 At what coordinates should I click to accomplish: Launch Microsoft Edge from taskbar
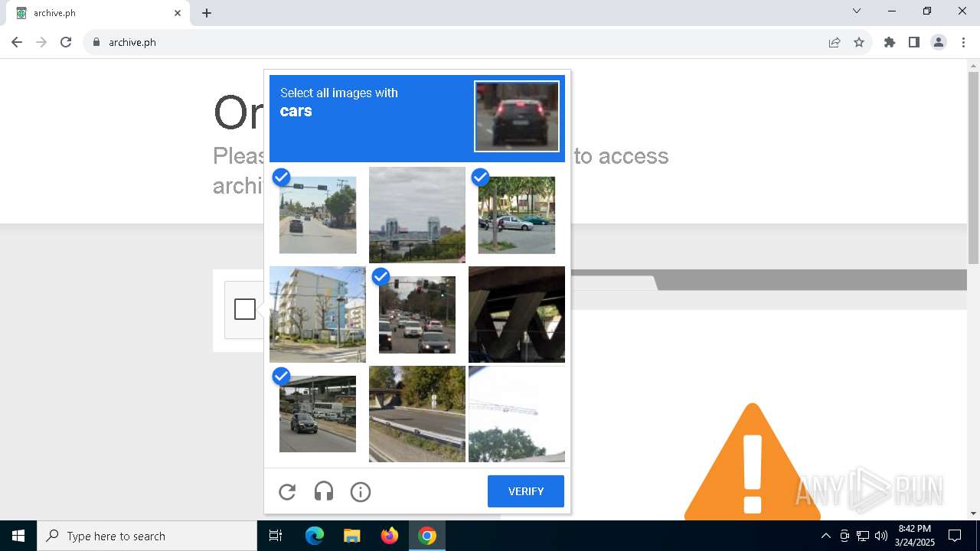pos(315,536)
